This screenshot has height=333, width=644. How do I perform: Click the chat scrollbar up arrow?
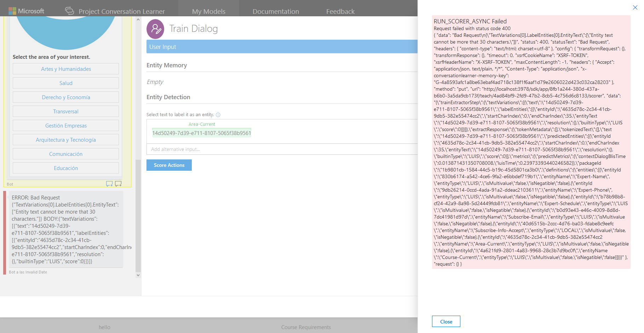[x=138, y=19]
